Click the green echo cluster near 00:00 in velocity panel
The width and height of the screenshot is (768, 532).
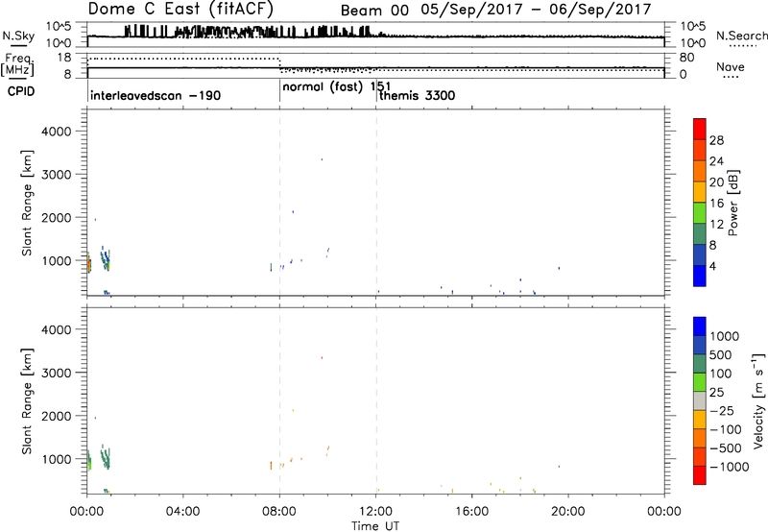(89, 461)
